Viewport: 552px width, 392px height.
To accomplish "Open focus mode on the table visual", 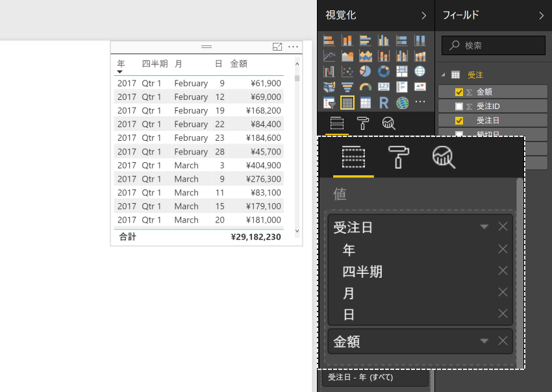I will pos(277,47).
